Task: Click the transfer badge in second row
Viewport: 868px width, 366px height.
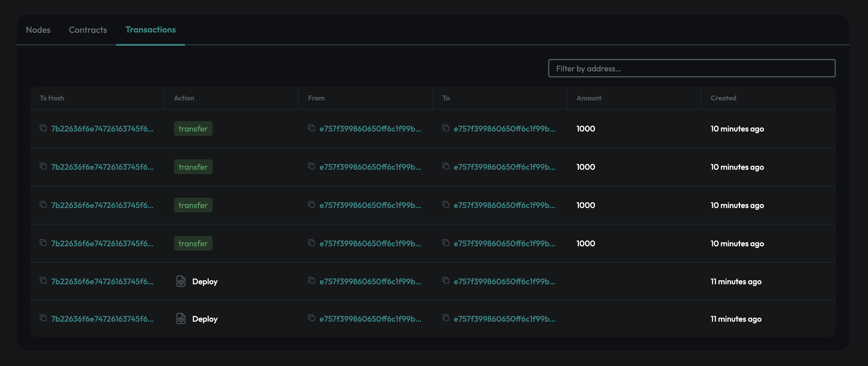Action: click(x=193, y=167)
